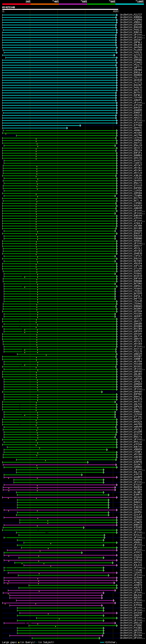The image size is (146, 644).
Task: Select the UniRef100_A9NVP1 label
Action: tap(131, 100)
